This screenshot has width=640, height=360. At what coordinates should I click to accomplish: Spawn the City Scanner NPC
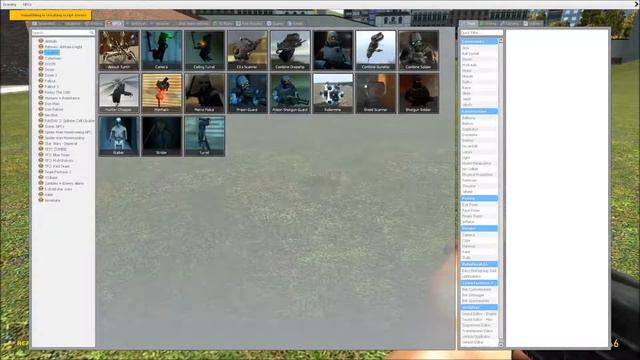pos(247,51)
